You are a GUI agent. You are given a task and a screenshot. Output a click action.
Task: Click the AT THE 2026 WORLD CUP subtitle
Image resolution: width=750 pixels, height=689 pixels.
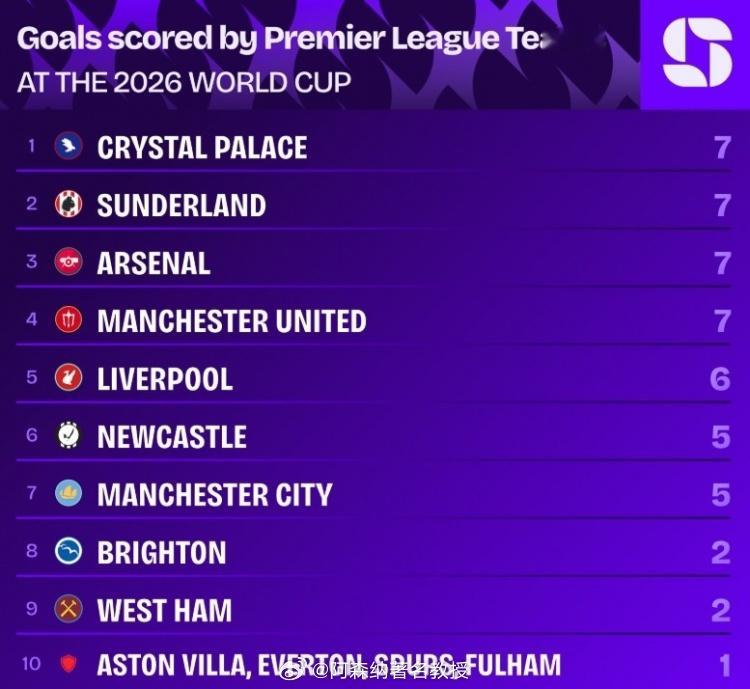tap(184, 82)
